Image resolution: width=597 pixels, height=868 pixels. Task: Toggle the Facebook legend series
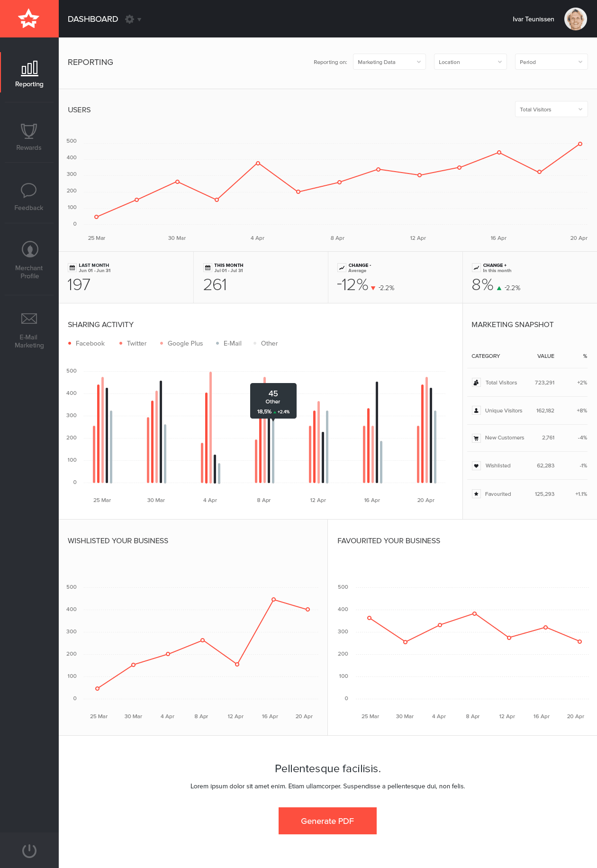(x=86, y=343)
